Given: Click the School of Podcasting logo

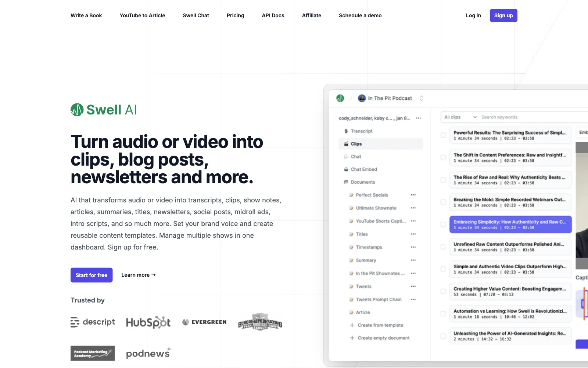Looking at the screenshot, I should click(x=260, y=322).
